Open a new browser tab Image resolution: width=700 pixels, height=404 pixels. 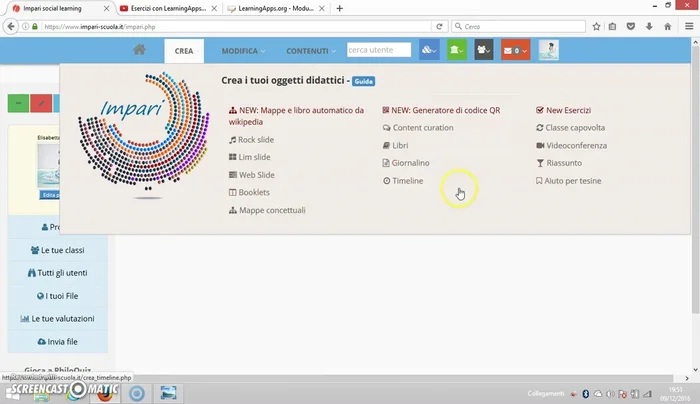click(x=340, y=8)
